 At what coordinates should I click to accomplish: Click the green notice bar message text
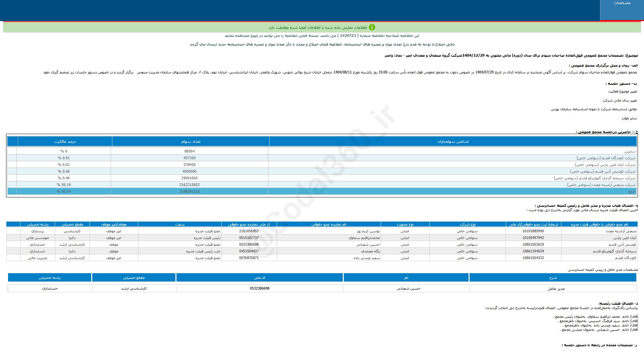click(x=317, y=28)
